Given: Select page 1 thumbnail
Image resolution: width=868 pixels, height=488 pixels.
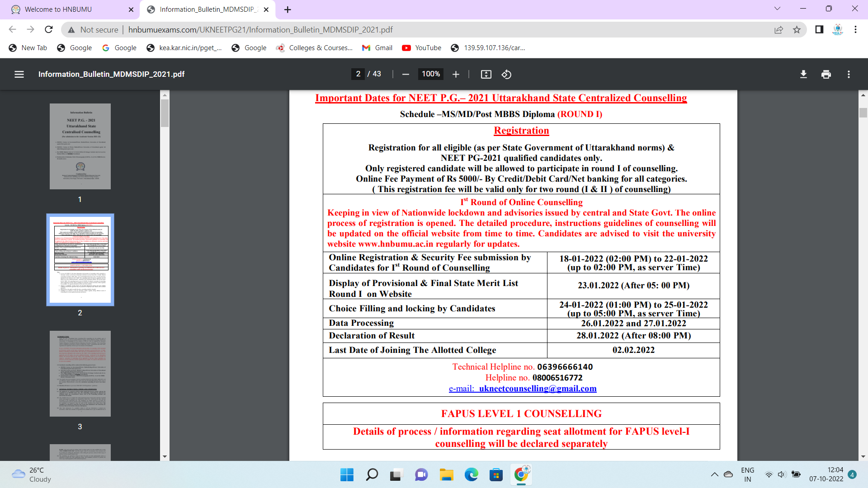Looking at the screenshot, I should 80,146.
